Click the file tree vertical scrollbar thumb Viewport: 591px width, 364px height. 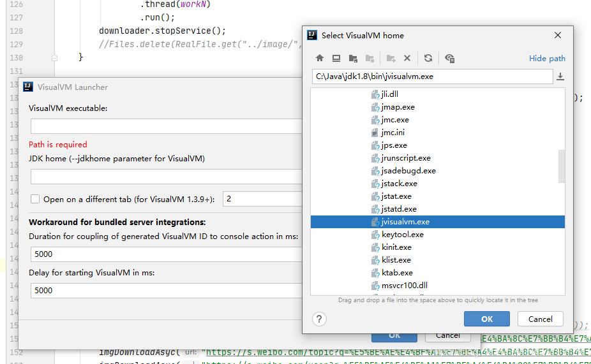562,166
